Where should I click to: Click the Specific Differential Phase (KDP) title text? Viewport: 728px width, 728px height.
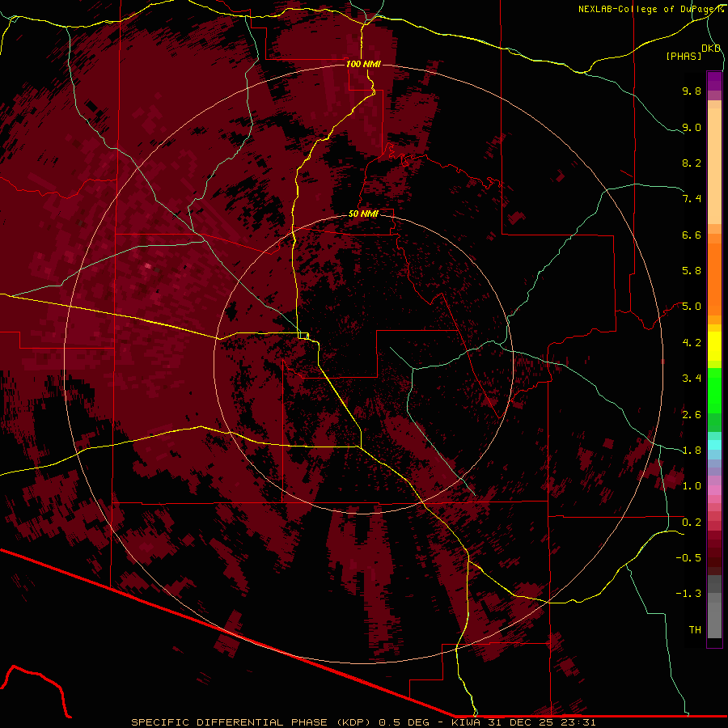[252, 722]
